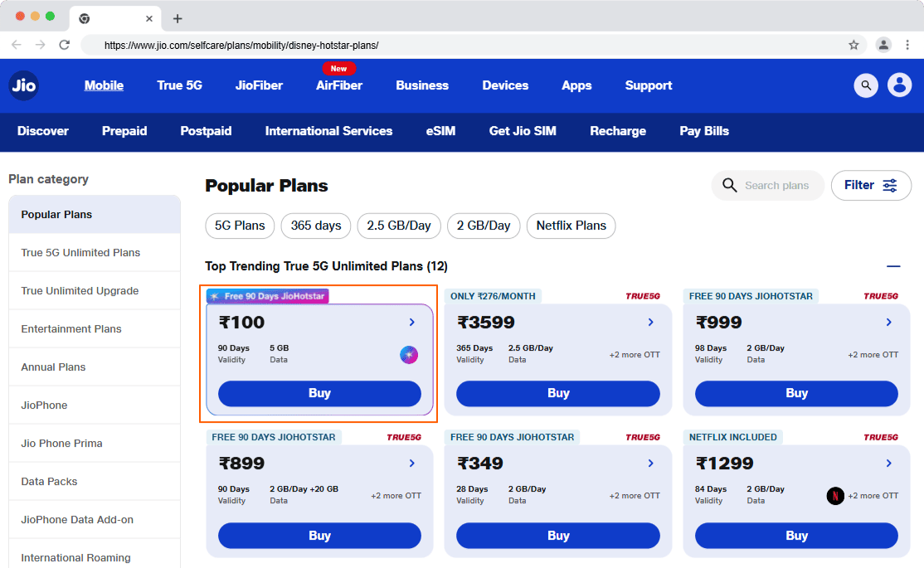Screen dimensions: 924x568
Task: Open the browser three-dot menu
Action: (907, 45)
